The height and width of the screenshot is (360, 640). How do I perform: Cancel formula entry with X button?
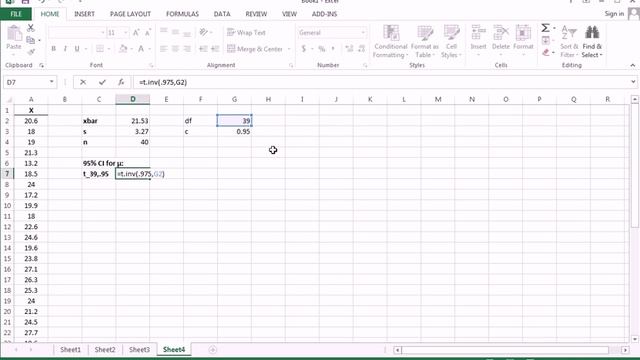click(x=83, y=82)
